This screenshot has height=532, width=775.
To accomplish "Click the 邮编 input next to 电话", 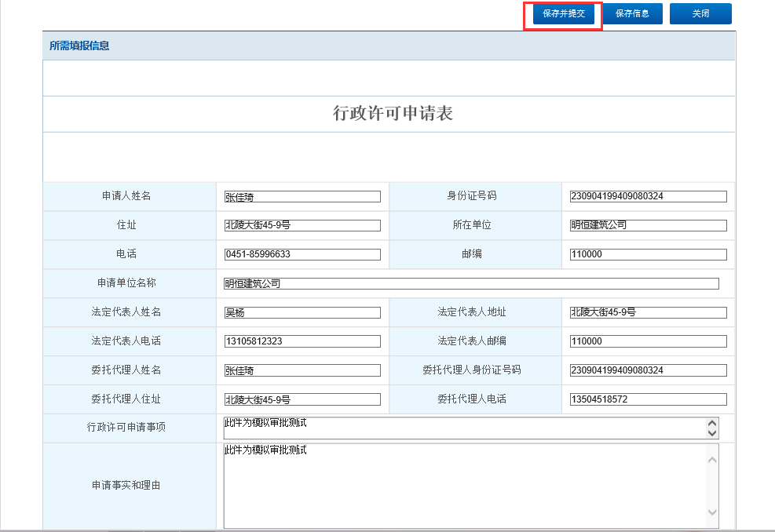I will click(648, 254).
